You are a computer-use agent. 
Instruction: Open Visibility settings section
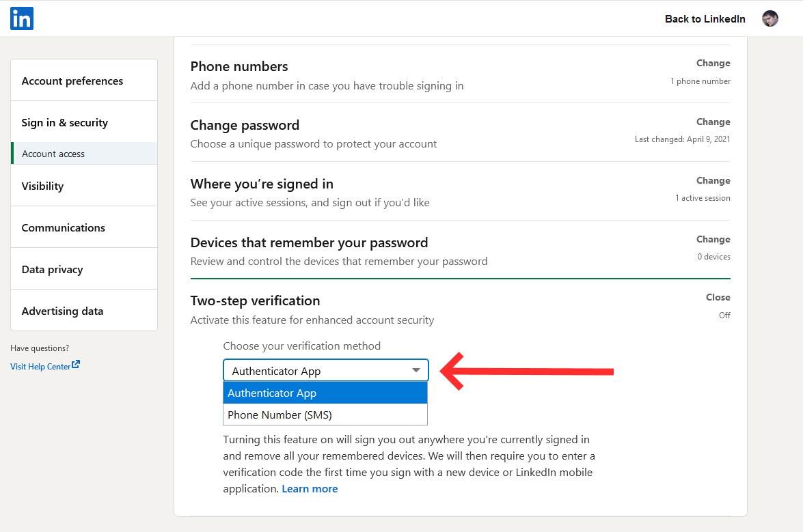(42, 186)
